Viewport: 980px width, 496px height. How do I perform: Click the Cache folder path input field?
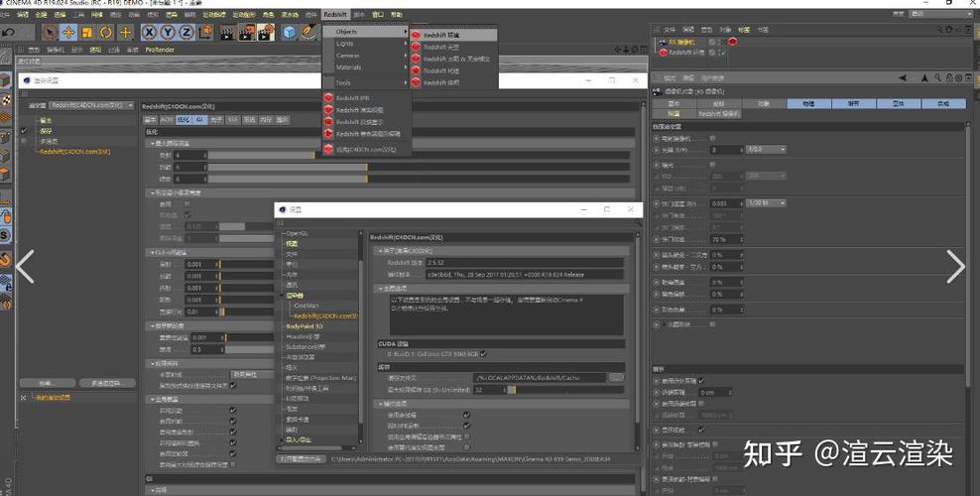[x=540, y=377]
